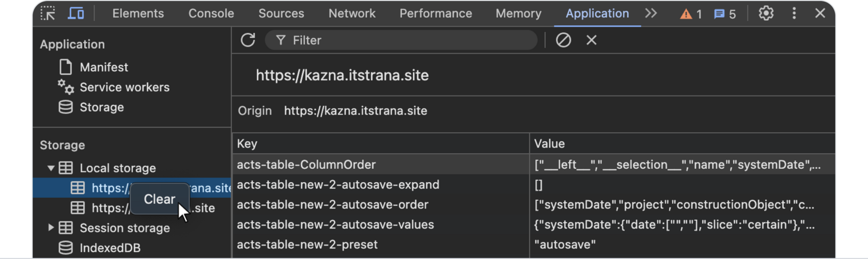Viewport: 868px width, 259px height.
Task: Open DevTools settings gear icon
Action: pyautogui.click(x=766, y=13)
